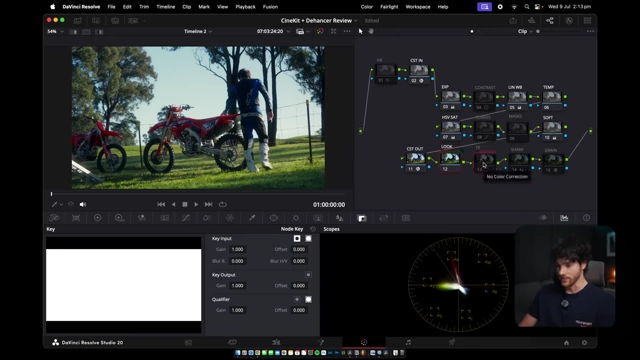Image resolution: width=640 pixels, height=360 pixels.
Task: Click the Key Input Gain value field
Action: click(238, 249)
